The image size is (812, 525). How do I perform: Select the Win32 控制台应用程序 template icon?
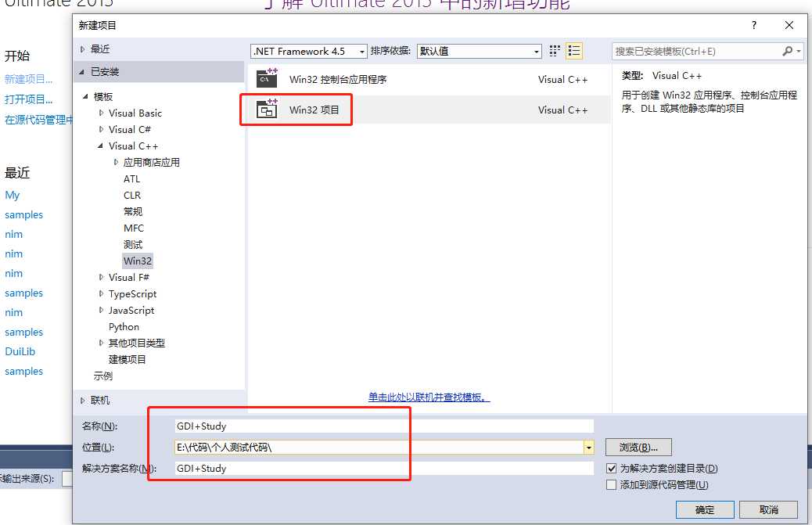(x=268, y=78)
